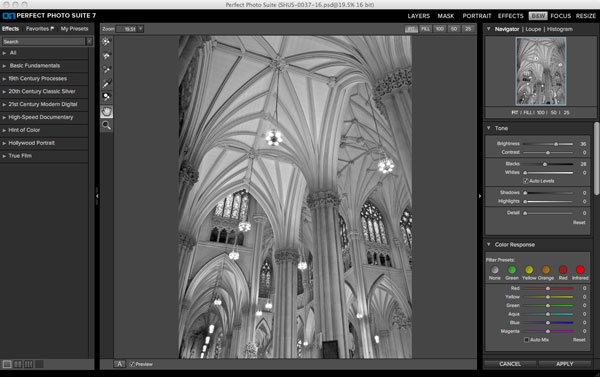Choose the first brush tool in toolbar
The image size is (600, 377).
(x=106, y=42)
